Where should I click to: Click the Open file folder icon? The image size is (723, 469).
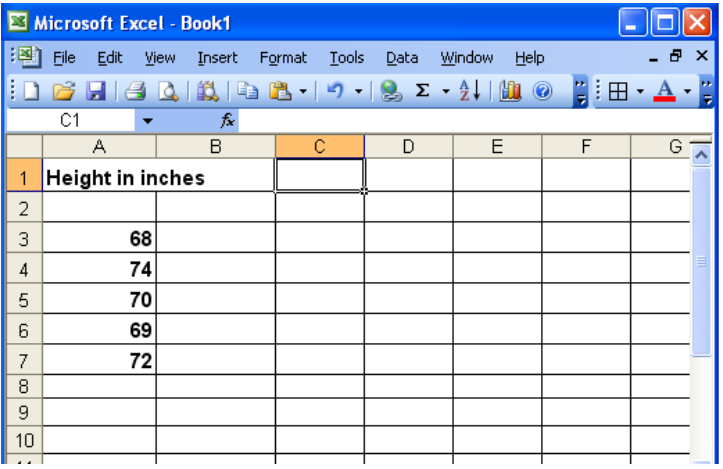pos(64,92)
